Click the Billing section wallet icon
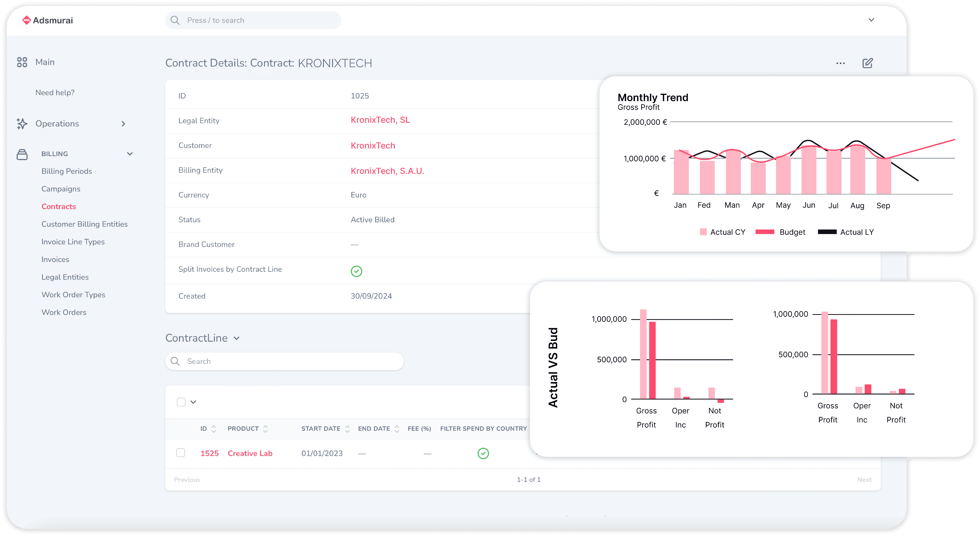980x536 pixels. click(x=22, y=154)
